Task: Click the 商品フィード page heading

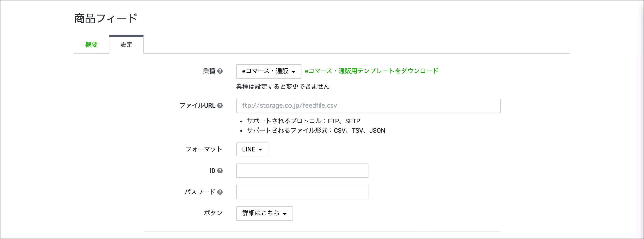Action: [x=106, y=19]
